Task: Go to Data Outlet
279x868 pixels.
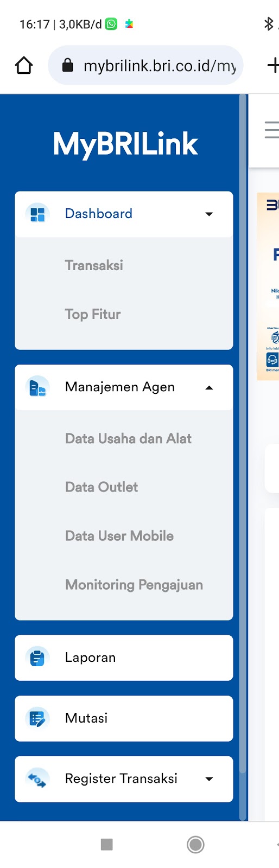Action: click(x=102, y=487)
